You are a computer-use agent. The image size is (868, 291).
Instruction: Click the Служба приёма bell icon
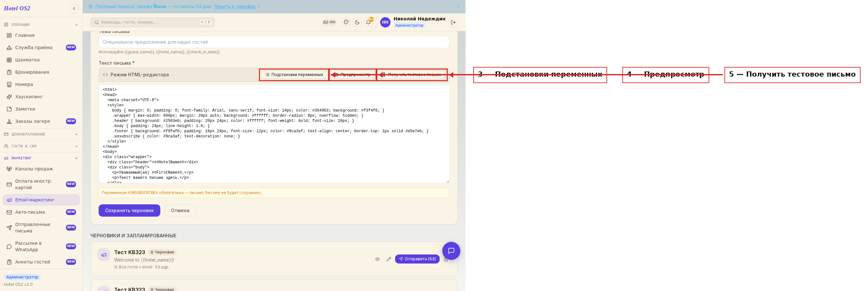click(x=9, y=48)
